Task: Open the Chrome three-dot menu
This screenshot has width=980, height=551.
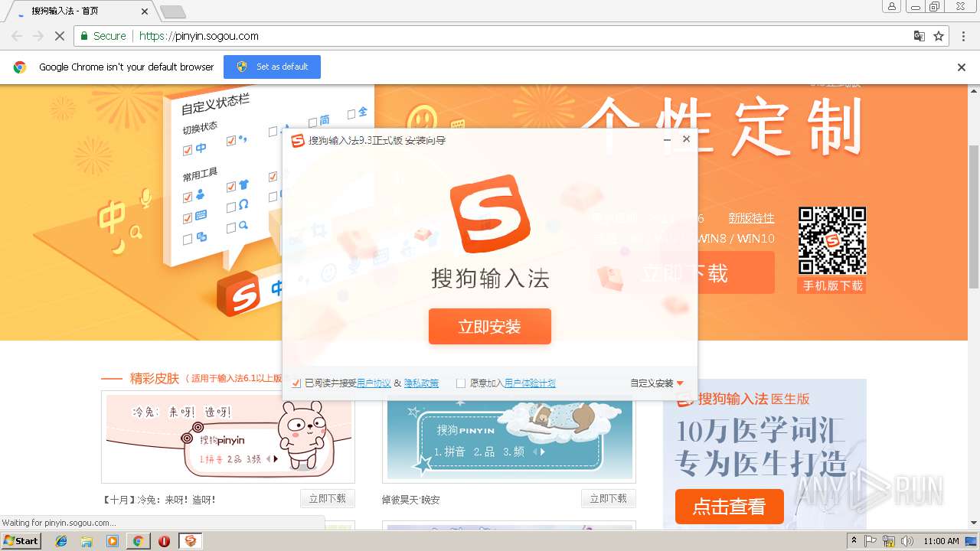Action: [x=963, y=36]
